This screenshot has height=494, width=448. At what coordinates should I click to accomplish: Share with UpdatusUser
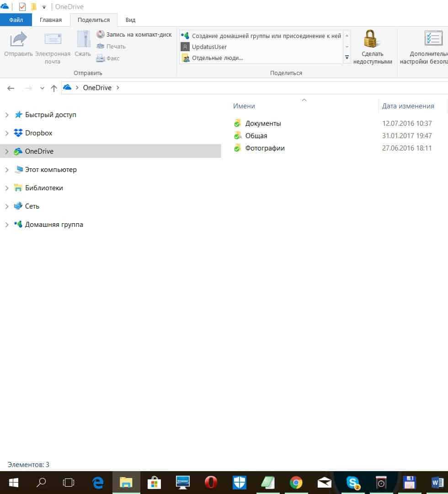pos(204,47)
